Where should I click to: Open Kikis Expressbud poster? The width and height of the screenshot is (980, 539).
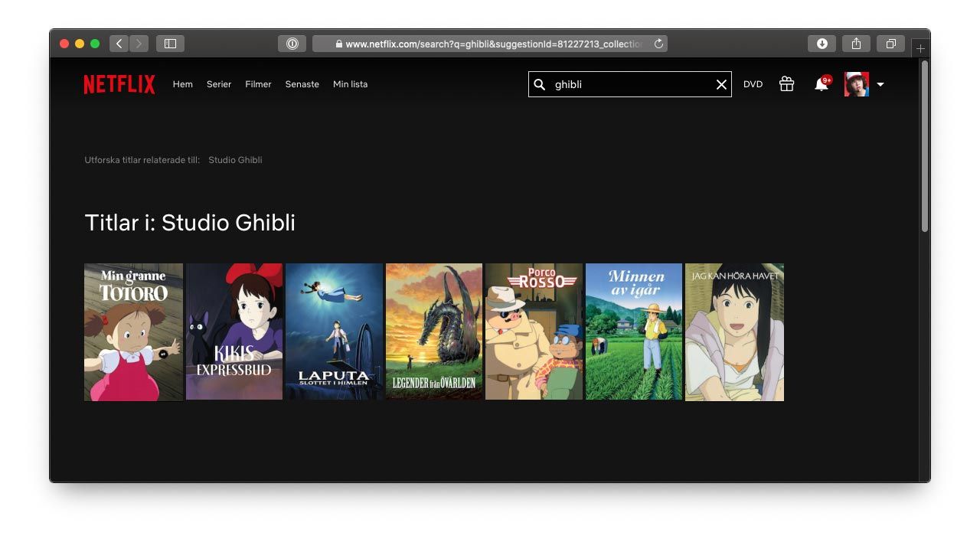(x=234, y=332)
